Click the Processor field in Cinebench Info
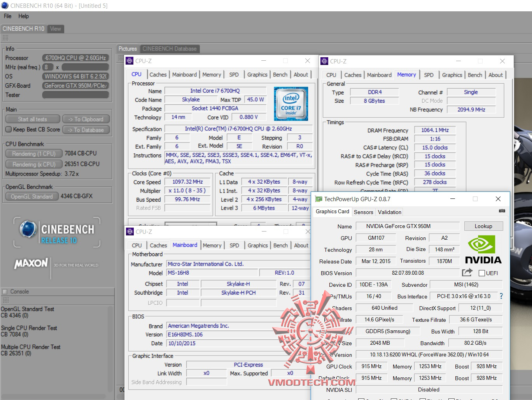 click(75, 58)
